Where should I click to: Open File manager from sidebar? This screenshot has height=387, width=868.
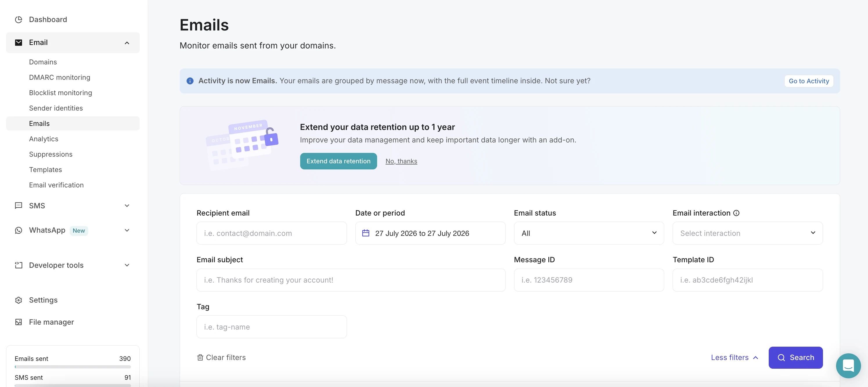pyautogui.click(x=51, y=322)
